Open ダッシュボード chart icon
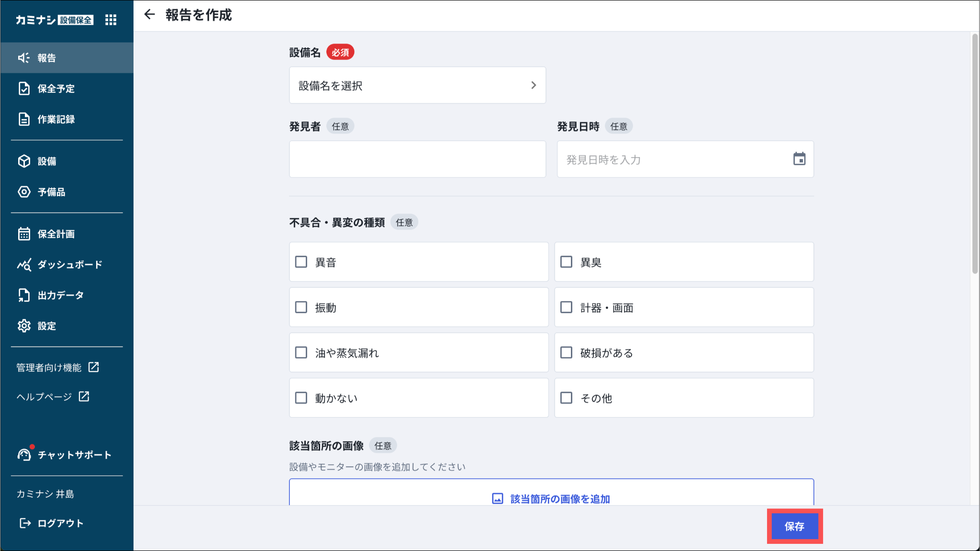Image resolution: width=980 pixels, height=551 pixels. [x=24, y=265]
